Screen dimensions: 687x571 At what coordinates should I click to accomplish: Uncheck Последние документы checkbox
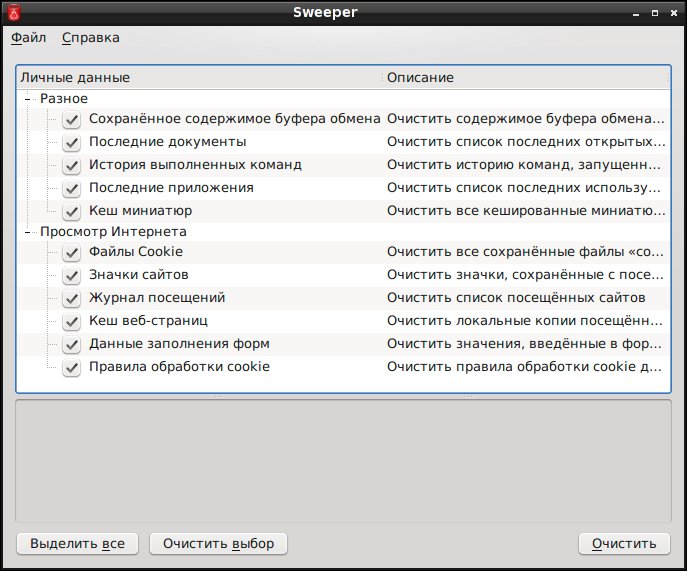click(71, 142)
